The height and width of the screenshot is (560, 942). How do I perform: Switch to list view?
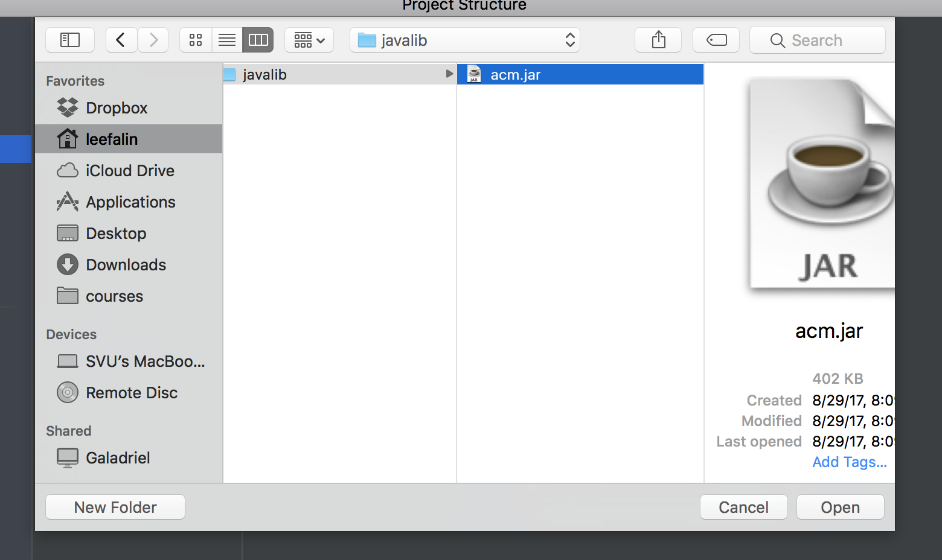point(227,40)
